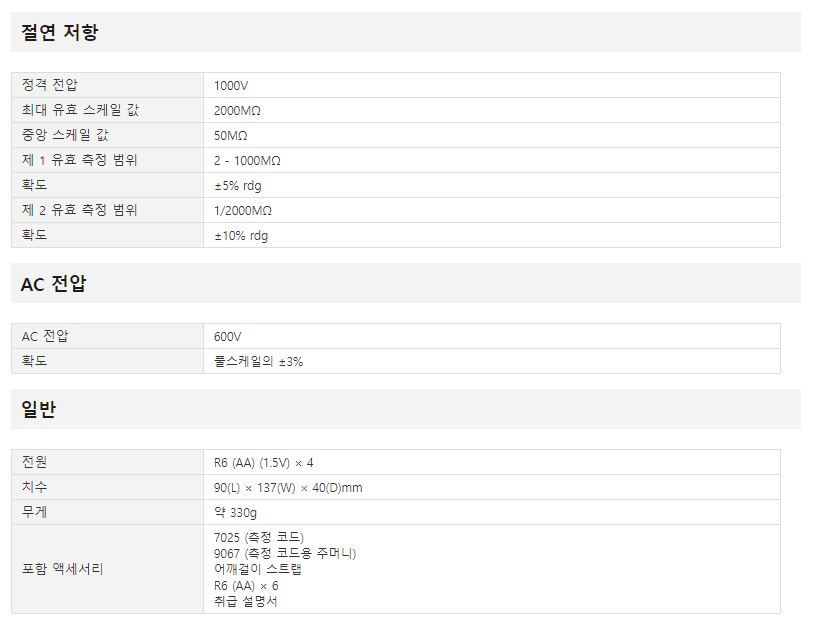
Task: Click the 전원 row label
Action: (x=34, y=462)
